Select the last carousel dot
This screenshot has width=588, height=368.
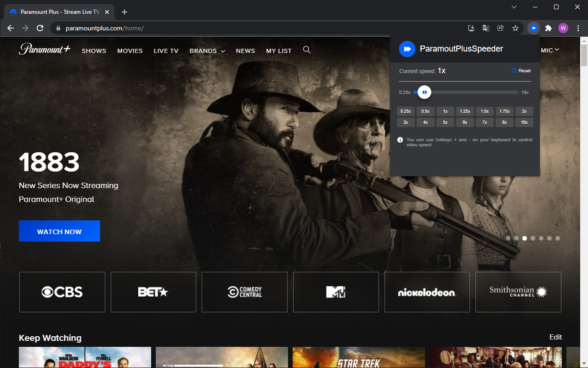(x=558, y=238)
